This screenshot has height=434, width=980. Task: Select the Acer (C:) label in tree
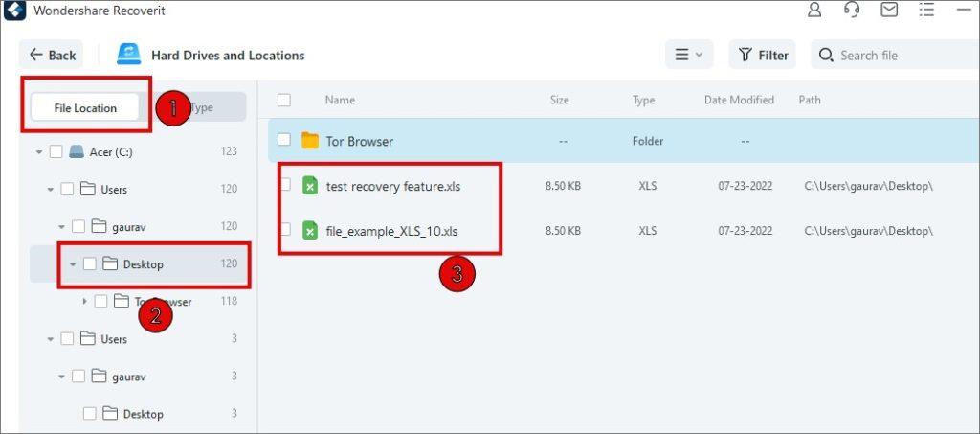click(111, 152)
